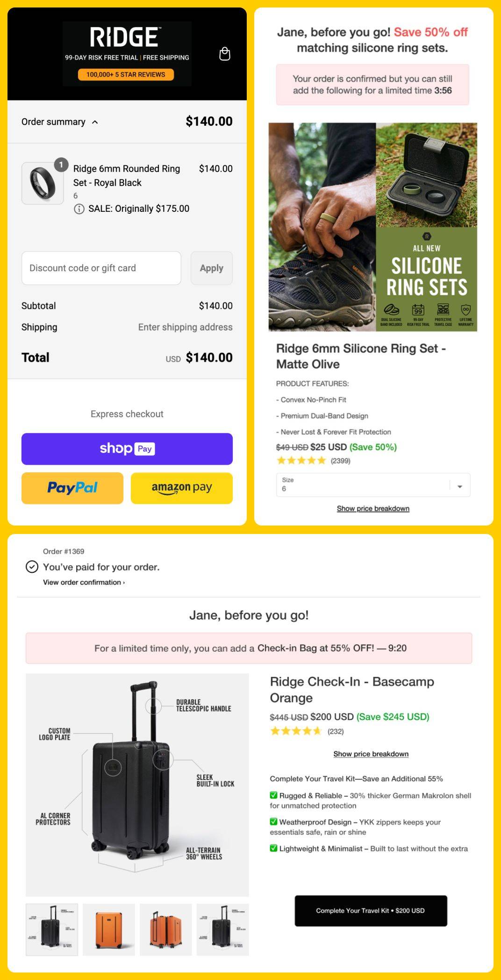501x980 pixels.
Task: Click the checkmark next to Weatherproof Design
Action: coord(273,822)
